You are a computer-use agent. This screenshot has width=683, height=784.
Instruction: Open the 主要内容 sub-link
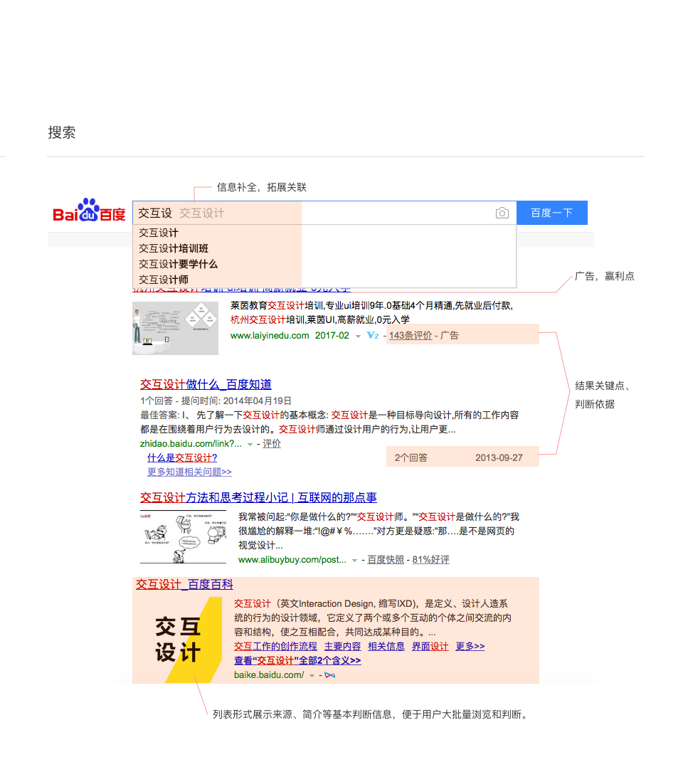pyautogui.click(x=342, y=647)
